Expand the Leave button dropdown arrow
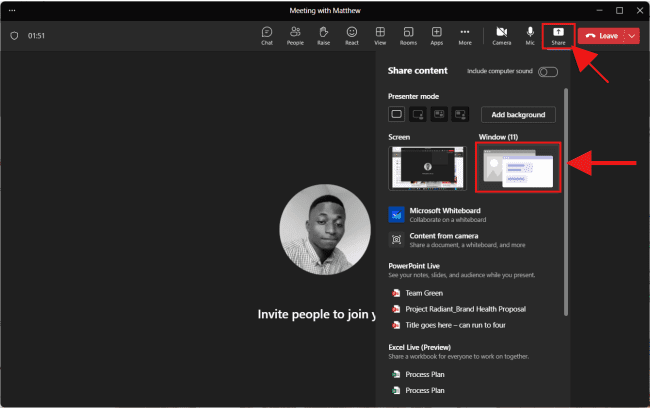The width and height of the screenshot is (650, 408). (x=631, y=36)
